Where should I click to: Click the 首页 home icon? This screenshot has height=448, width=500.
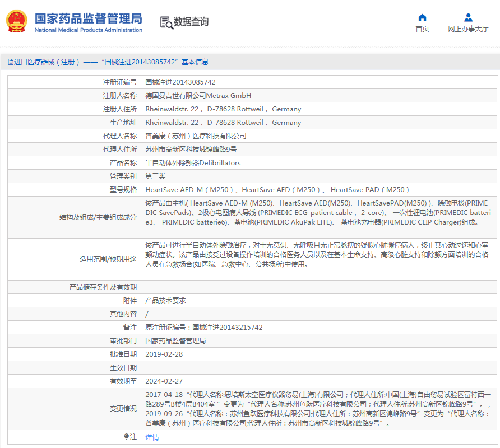click(422, 17)
